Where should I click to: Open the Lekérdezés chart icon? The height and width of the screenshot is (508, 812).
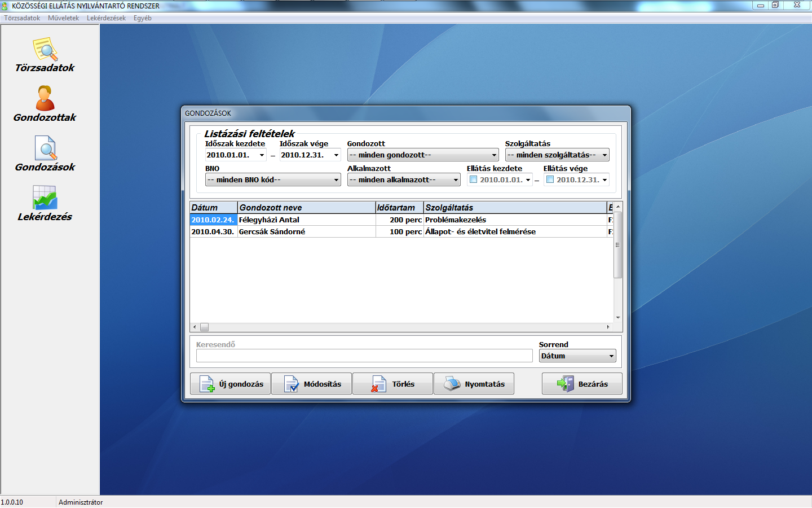45,198
